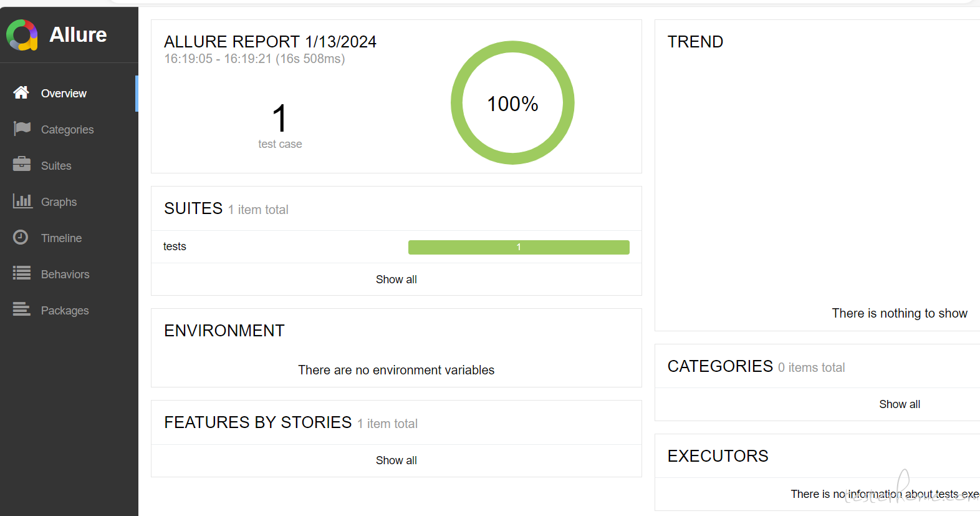Screen dimensions: 980x516
Task: Click the Packages lines icon
Action: (22, 309)
